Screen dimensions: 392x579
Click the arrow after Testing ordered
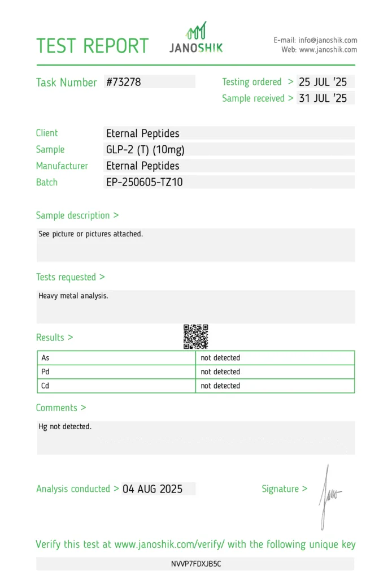click(x=290, y=81)
